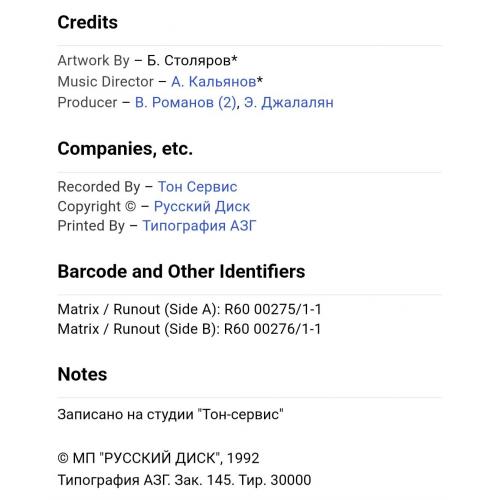Click the note line Записано на студии "Тон-сервис"
The image size is (500, 500).
[170, 415]
